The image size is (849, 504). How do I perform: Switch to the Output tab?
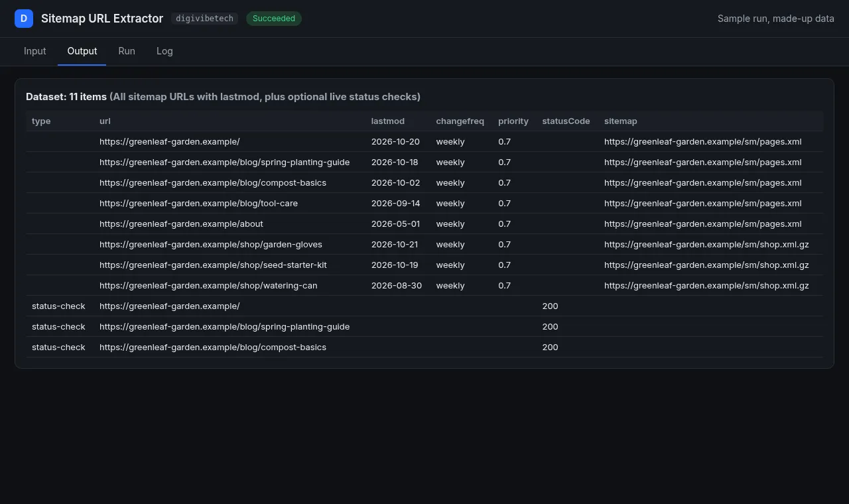coord(82,51)
